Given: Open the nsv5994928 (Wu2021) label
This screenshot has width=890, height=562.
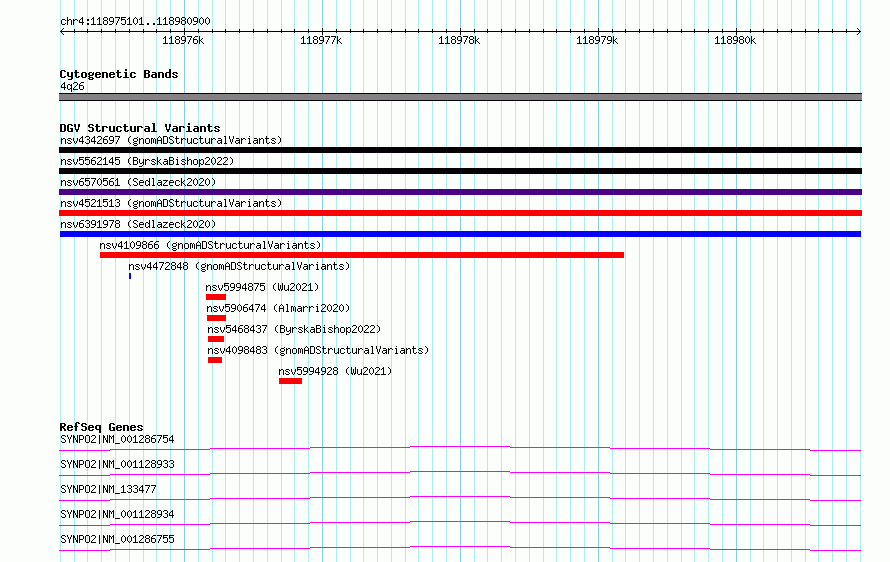Looking at the screenshot, I should [335, 371].
